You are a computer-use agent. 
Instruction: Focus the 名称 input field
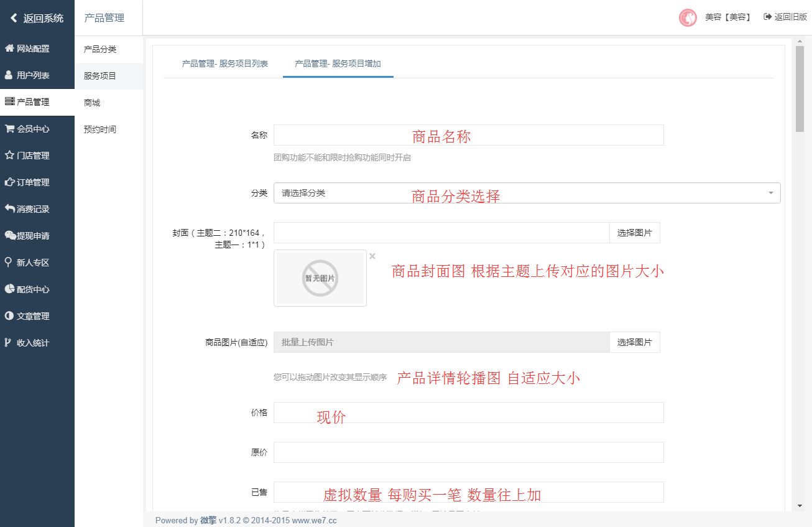point(468,135)
